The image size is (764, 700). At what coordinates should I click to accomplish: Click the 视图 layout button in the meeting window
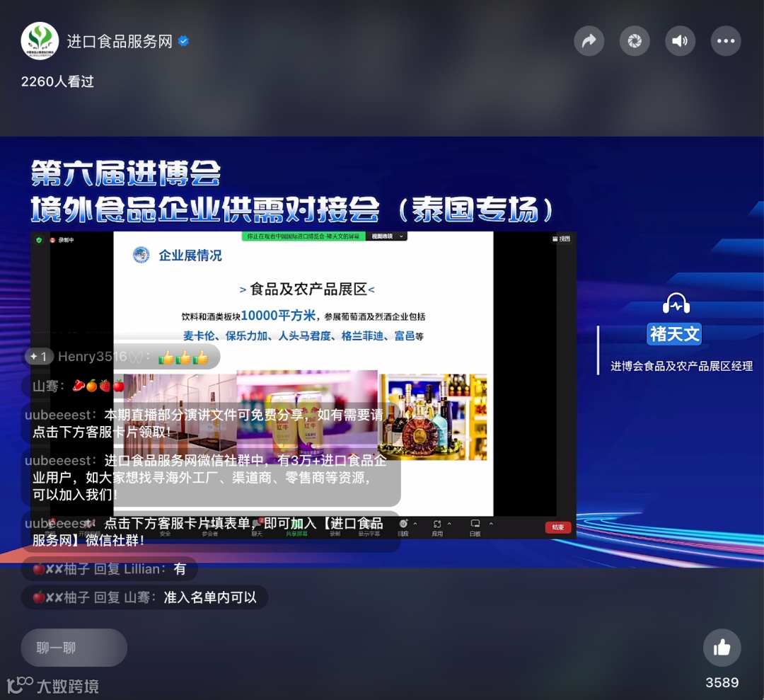click(561, 239)
